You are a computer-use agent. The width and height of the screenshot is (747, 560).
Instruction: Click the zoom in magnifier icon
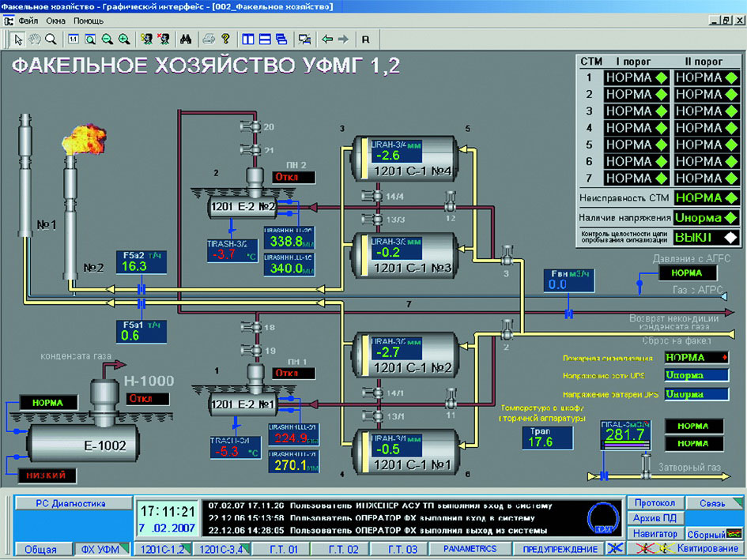[x=124, y=38]
